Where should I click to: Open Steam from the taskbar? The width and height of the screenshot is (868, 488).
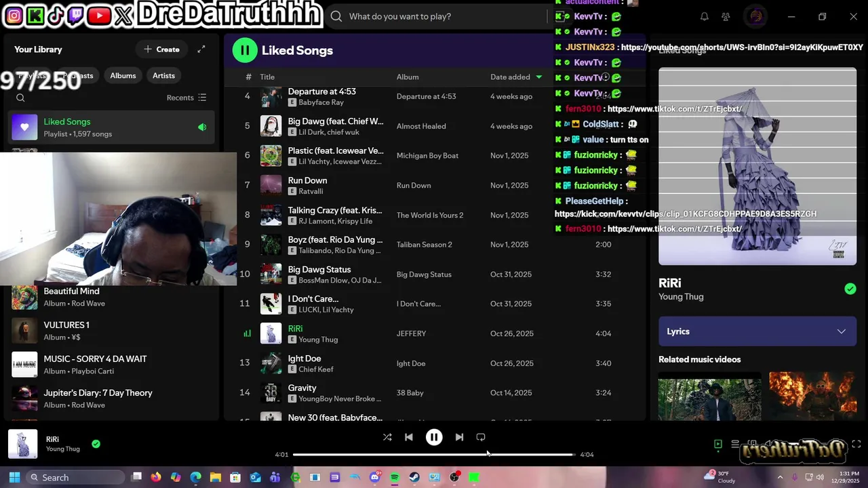click(x=414, y=477)
